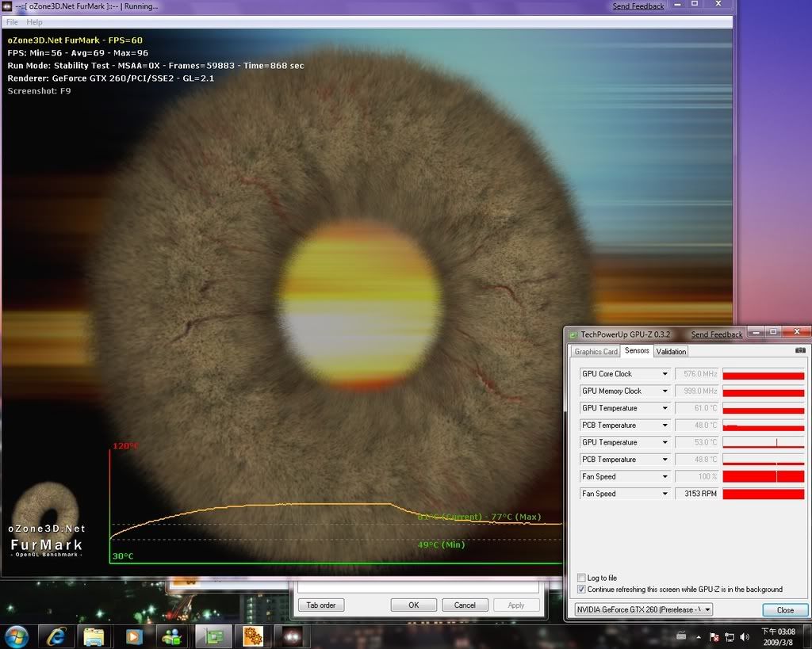Click the FPS Min=56 Avg=69 Max=96 line
This screenshot has width=812, height=649.
click(78, 53)
